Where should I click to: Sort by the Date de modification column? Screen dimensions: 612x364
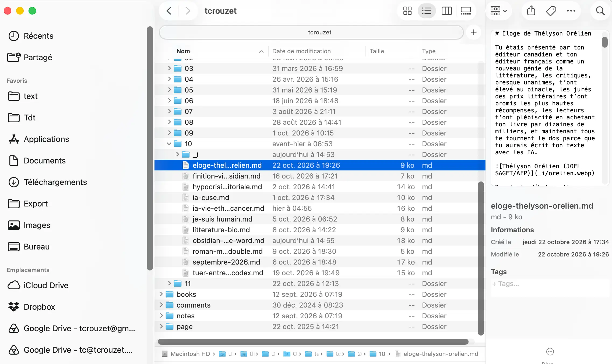pyautogui.click(x=301, y=51)
